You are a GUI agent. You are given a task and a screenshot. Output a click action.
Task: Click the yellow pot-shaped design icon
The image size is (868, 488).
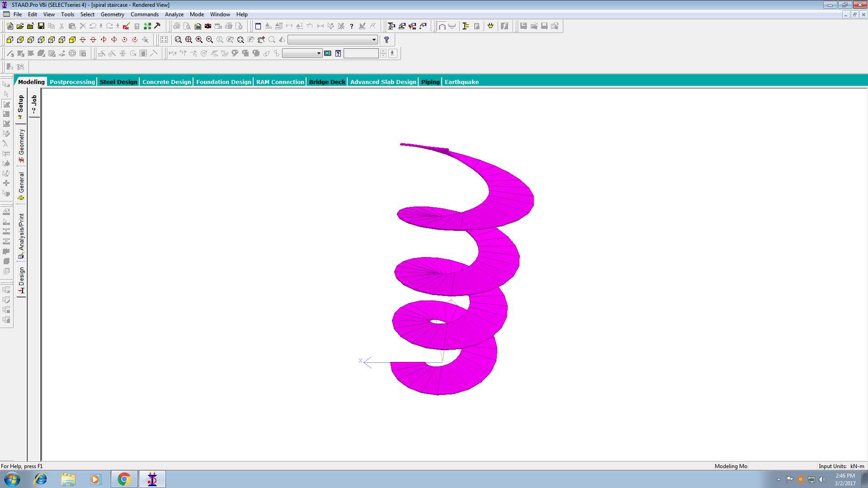coord(491,26)
